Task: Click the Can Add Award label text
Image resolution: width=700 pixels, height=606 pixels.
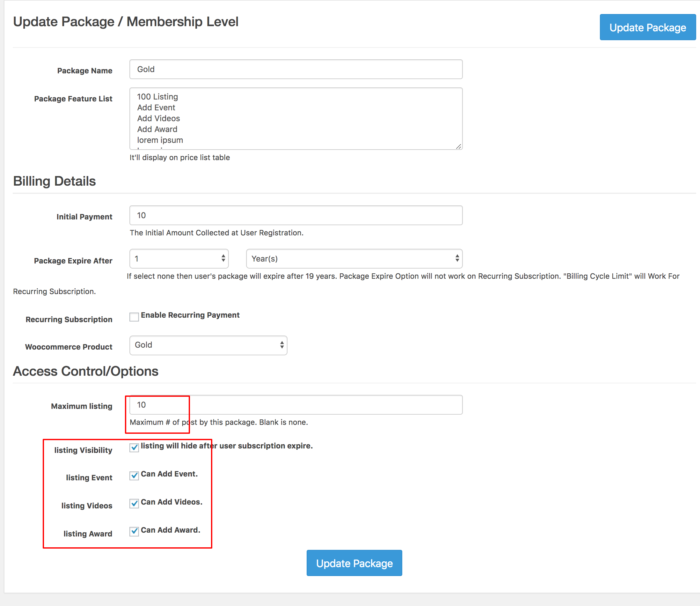Action: point(170,530)
